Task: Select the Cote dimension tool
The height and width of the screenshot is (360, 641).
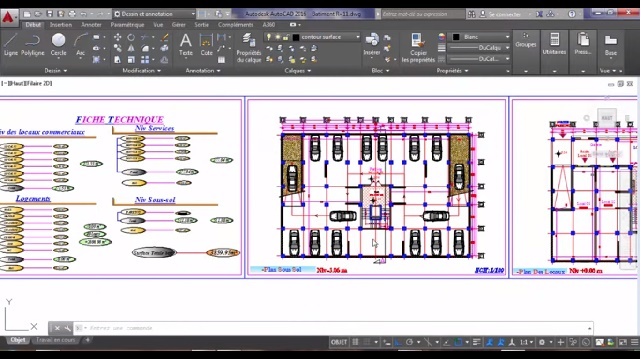Action: [206, 45]
